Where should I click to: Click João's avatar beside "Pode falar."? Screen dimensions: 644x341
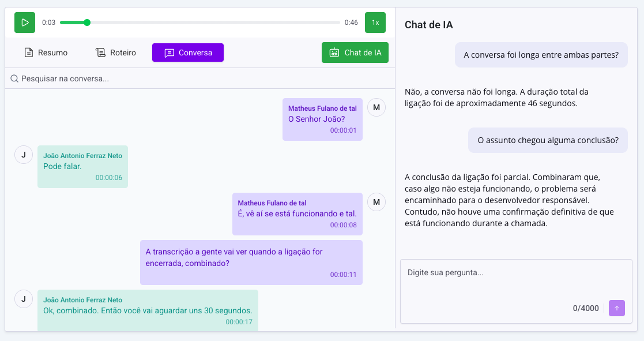(23, 155)
